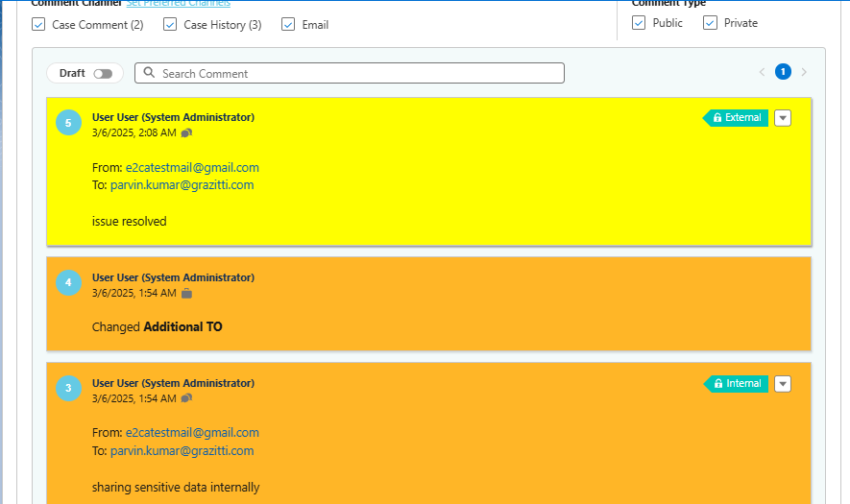Image resolution: width=850 pixels, height=504 pixels.
Task: Click the "issue resolved" comment text
Action: point(129,221)
